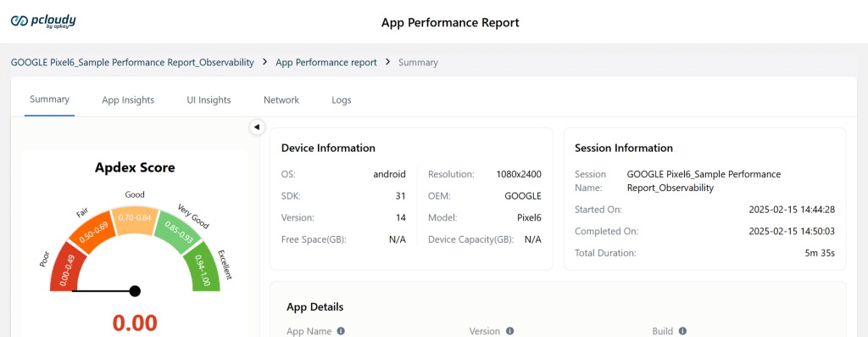The image size is (868, 337).
Task: Open GOOGLE Pixel6 session breadcrumb link
Action: (x=132, y=63)
